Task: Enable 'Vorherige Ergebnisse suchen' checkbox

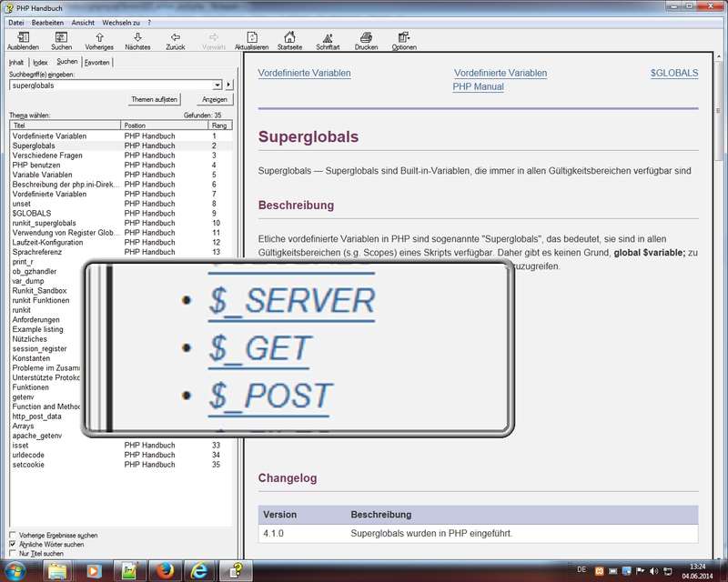Action: click(x=12, y=536)
